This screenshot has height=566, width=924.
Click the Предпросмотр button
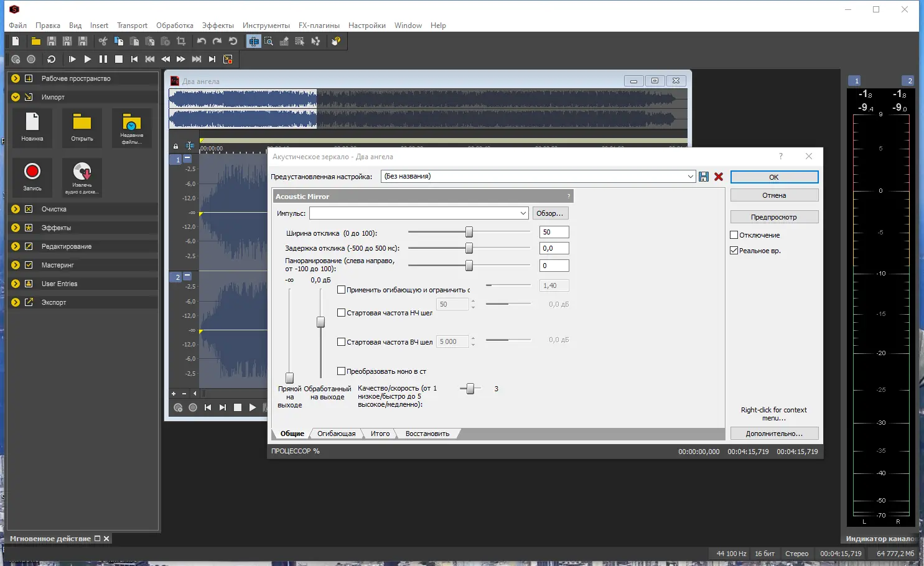(x=773, y=216)
